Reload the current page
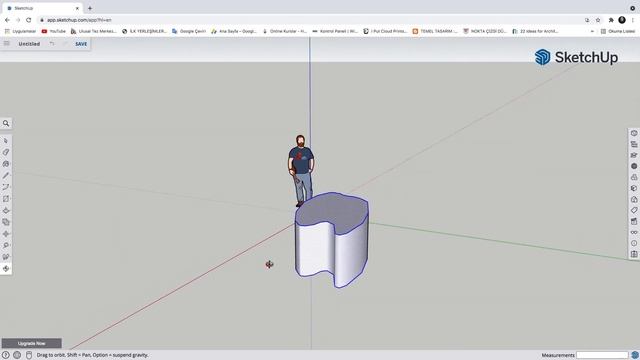640x360 pixels. point(29,20)
